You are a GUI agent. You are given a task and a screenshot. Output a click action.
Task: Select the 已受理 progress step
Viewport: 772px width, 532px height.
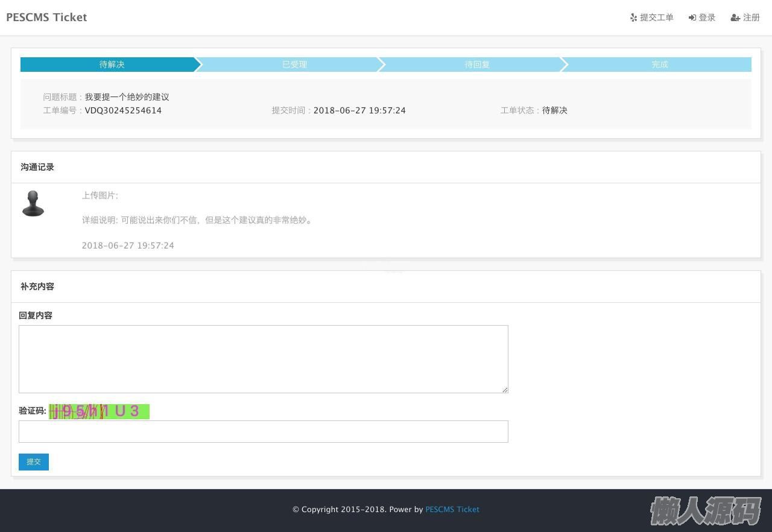pos(294,65)
